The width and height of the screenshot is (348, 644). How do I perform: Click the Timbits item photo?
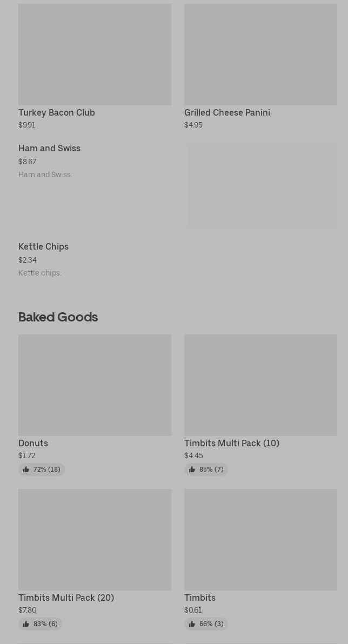(x=260, y=539)
